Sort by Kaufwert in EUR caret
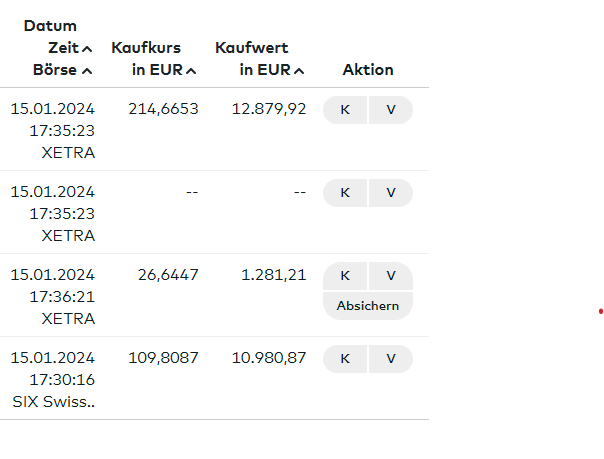Screen dimensions: 604x459 pos(299,71)
